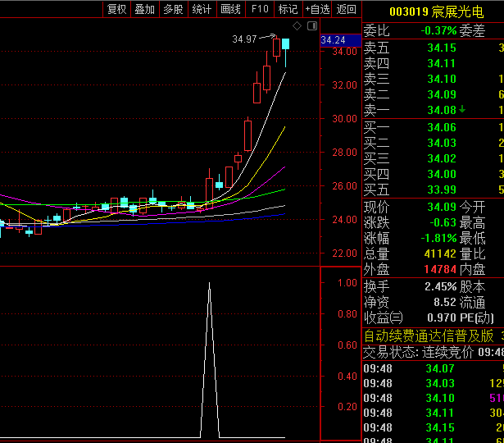Click the 1.00 indicator axis label
The height and width of the screenshot is (443, 504).
(x=347, y=283)
